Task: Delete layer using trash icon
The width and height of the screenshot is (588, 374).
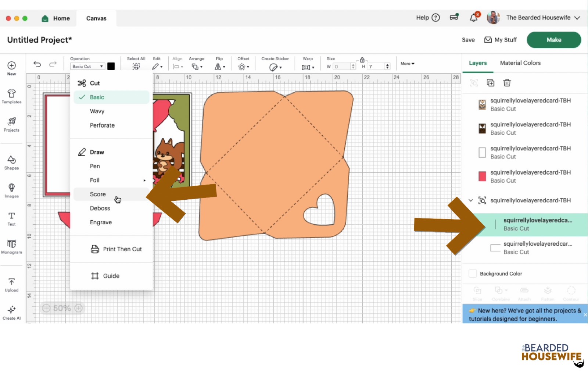Action: pos(507,83)
